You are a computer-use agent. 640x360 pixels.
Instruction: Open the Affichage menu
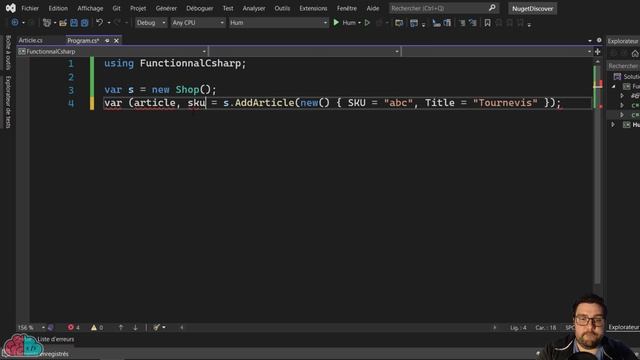[x=90, y=8]
